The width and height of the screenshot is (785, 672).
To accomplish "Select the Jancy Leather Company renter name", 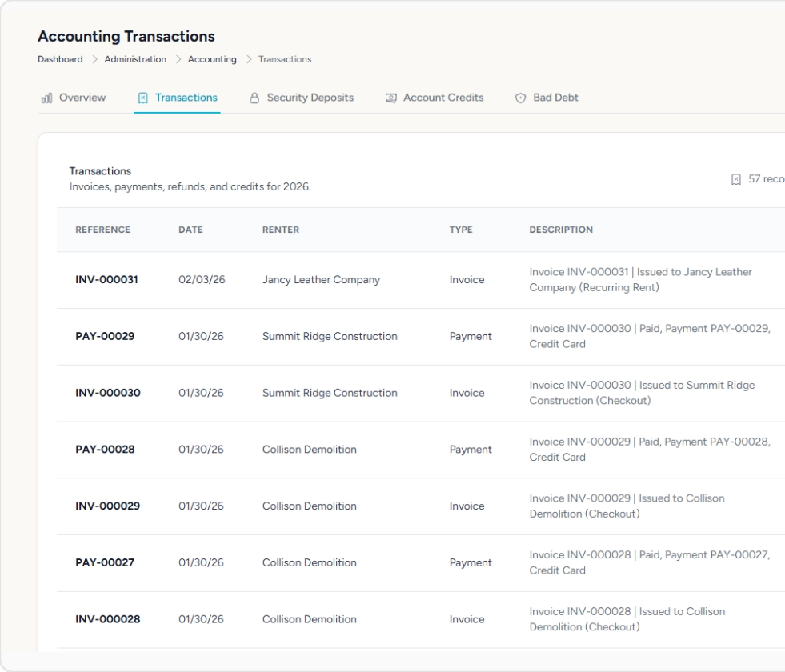I will (x=321, y=280).
